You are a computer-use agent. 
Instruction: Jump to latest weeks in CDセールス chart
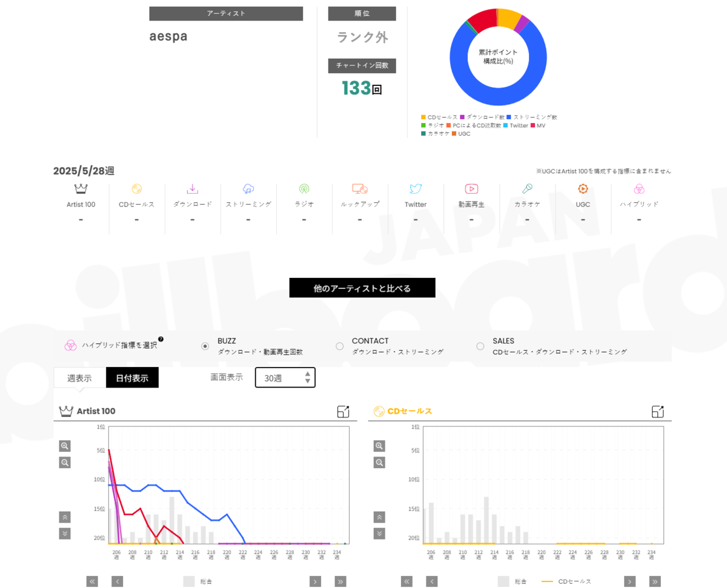coord(655,581)
